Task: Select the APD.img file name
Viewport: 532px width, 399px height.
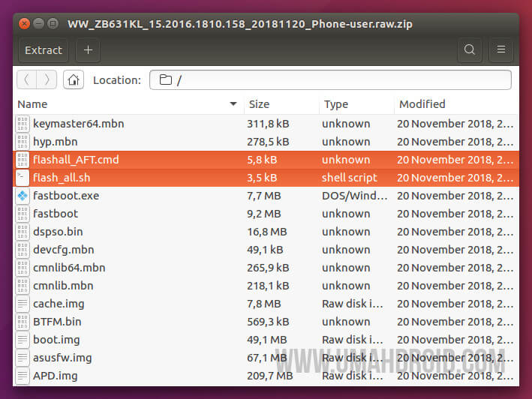Action: tap(56, 375)
